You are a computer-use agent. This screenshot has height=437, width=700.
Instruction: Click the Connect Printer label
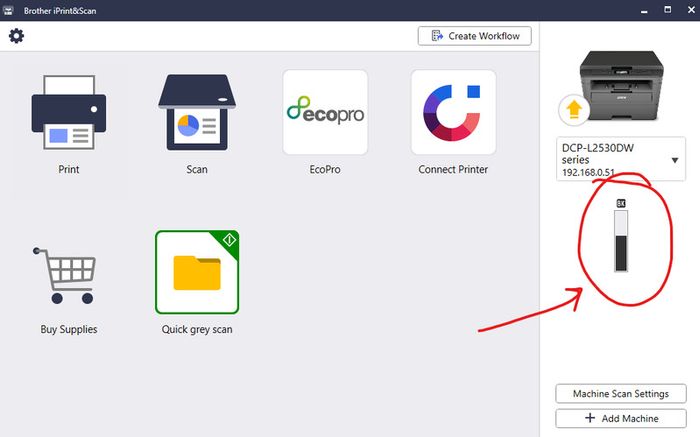(453, 170)
